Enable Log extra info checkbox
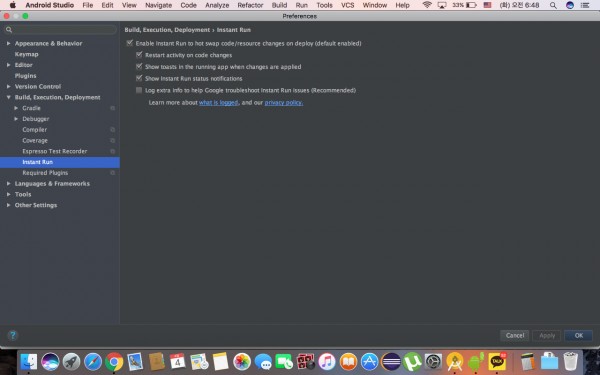 139,90
